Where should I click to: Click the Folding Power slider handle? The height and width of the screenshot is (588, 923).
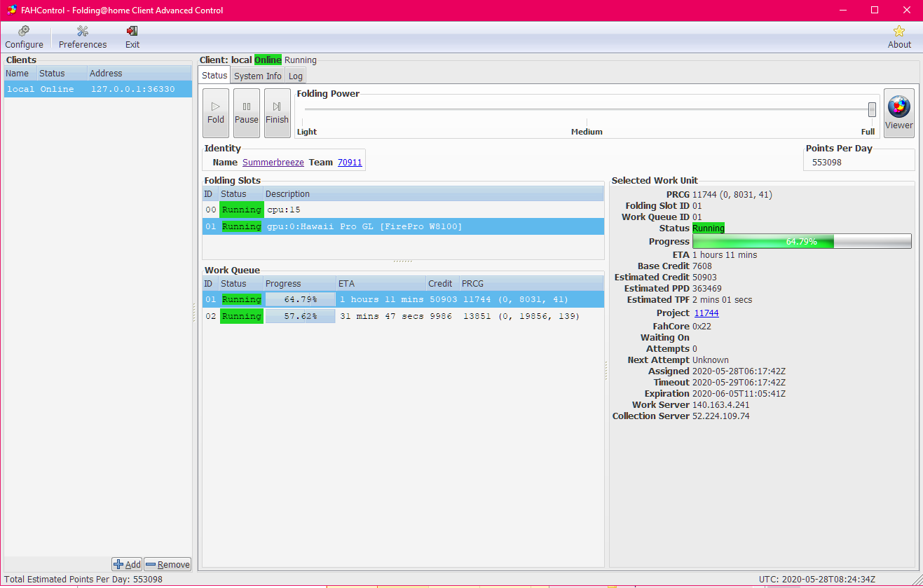872,109
